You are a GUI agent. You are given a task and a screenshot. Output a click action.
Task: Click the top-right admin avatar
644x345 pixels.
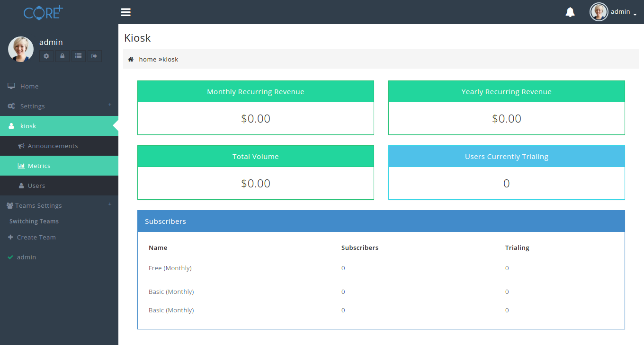(599, 12)
